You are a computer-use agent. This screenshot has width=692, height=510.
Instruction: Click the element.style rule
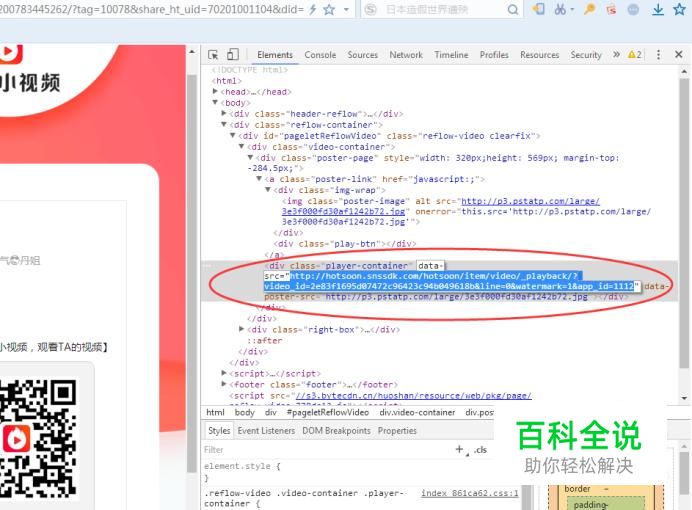coord(242,466)
